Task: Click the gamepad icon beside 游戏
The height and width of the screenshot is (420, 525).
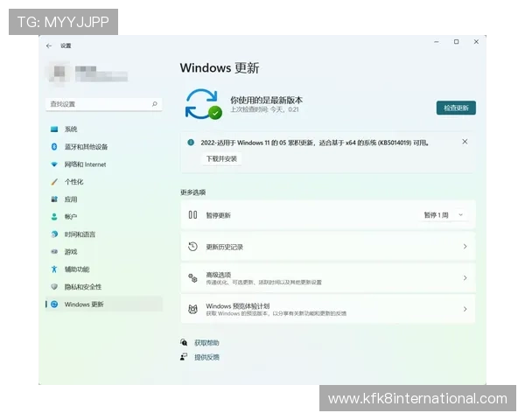Action: [x=54, y=251]
